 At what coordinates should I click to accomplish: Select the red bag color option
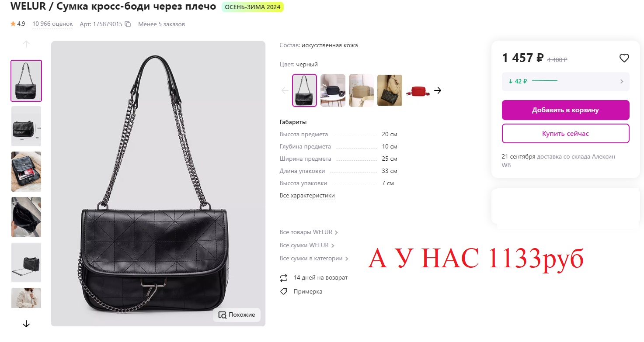pos(418,90)
